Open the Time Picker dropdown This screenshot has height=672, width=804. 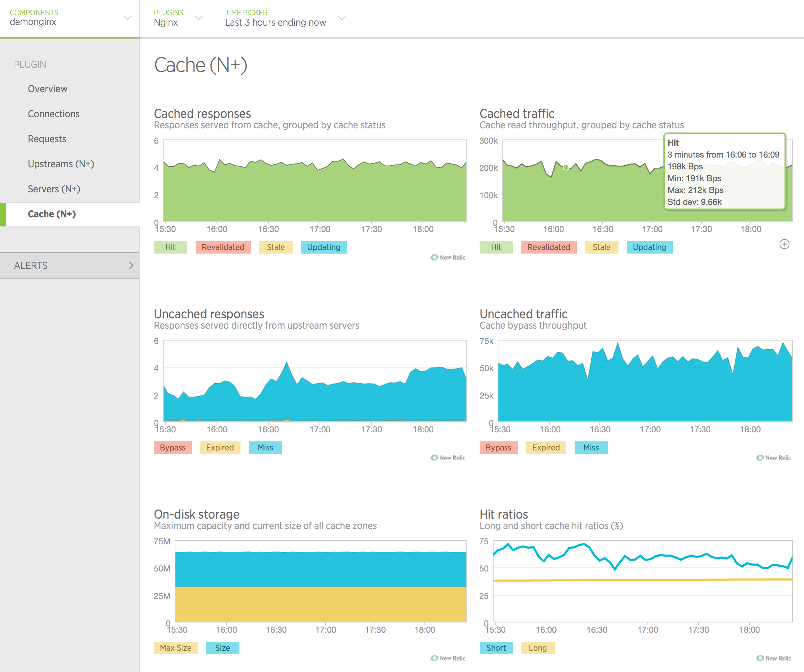pos(341,18)
